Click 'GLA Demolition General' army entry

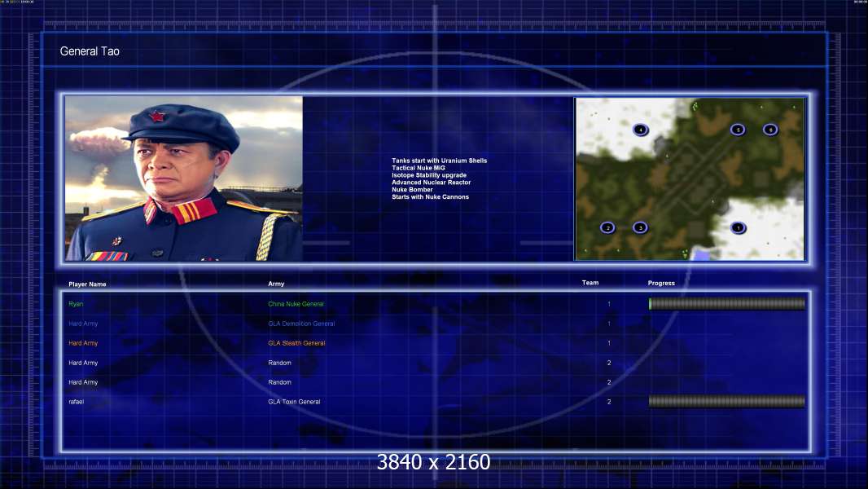pos(301,324)
